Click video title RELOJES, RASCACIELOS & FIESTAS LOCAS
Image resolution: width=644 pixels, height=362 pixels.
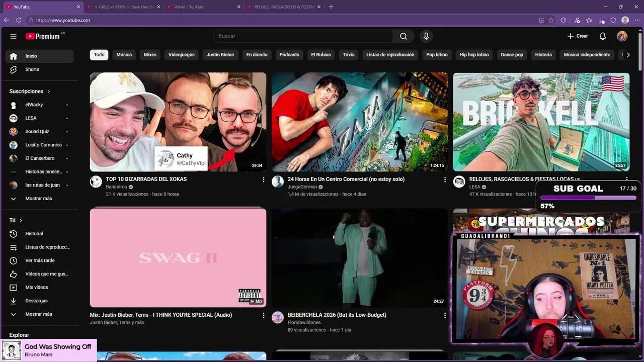pyautogui.click(x=524, y=179)
